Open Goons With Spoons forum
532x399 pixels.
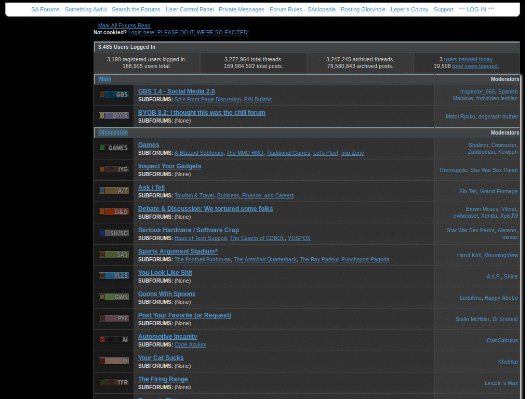coord(167,294)
